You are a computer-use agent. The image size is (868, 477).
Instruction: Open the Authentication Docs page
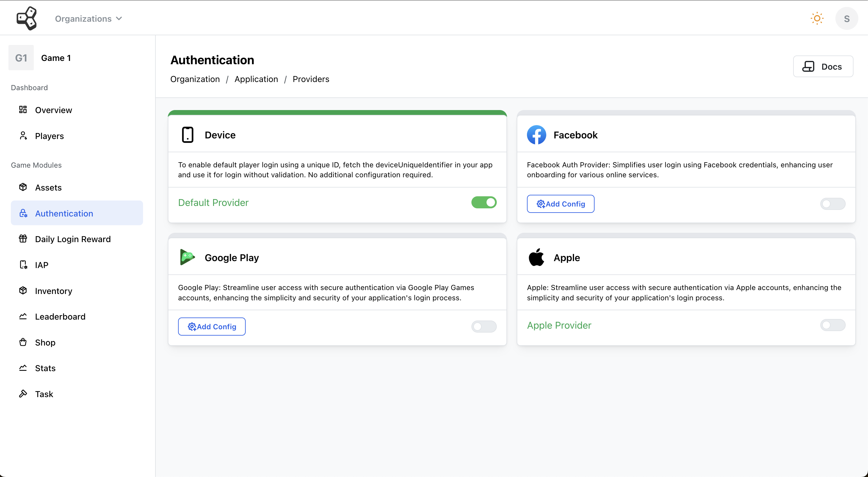tap(823, 66)
